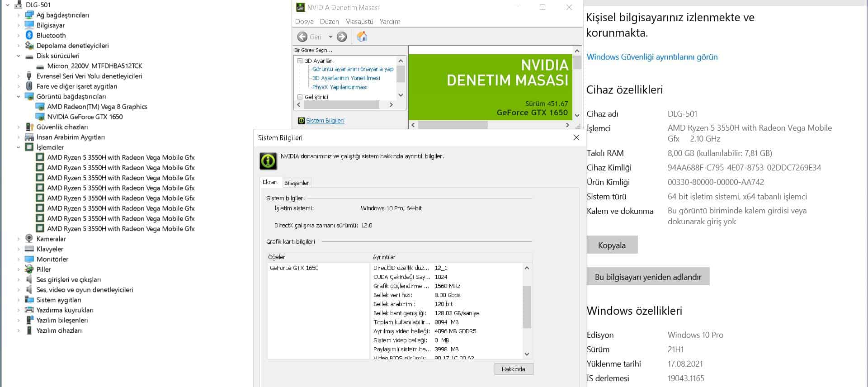Click the details list vertical scrollbar thumb
This screenshot has width=868, height=387.
(x=527, y=307)
